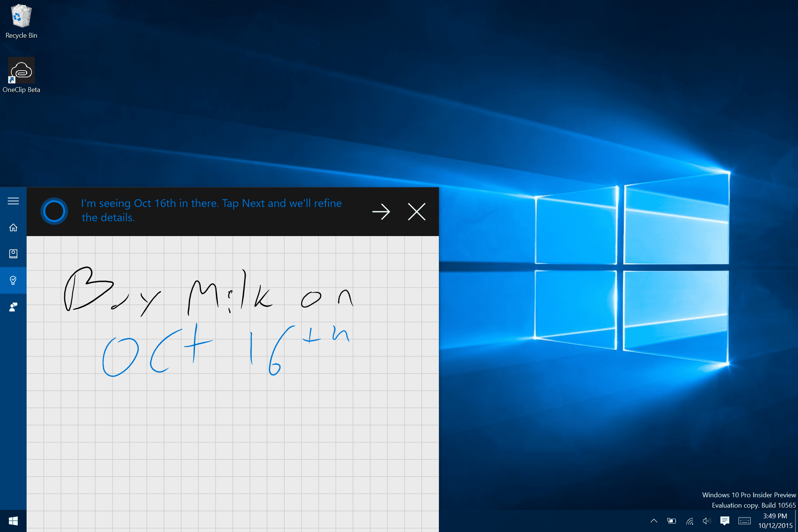Dismiss the ink reminder with X

416,212
